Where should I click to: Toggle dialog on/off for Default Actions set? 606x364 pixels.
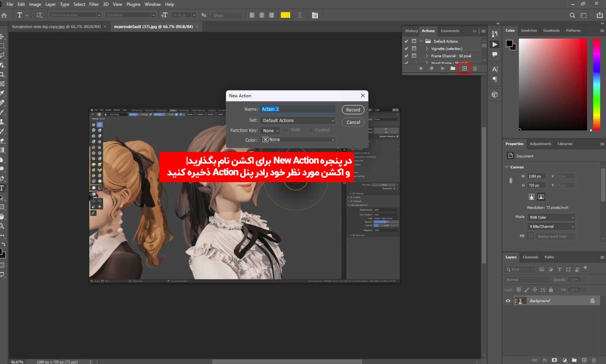(414, 41)
